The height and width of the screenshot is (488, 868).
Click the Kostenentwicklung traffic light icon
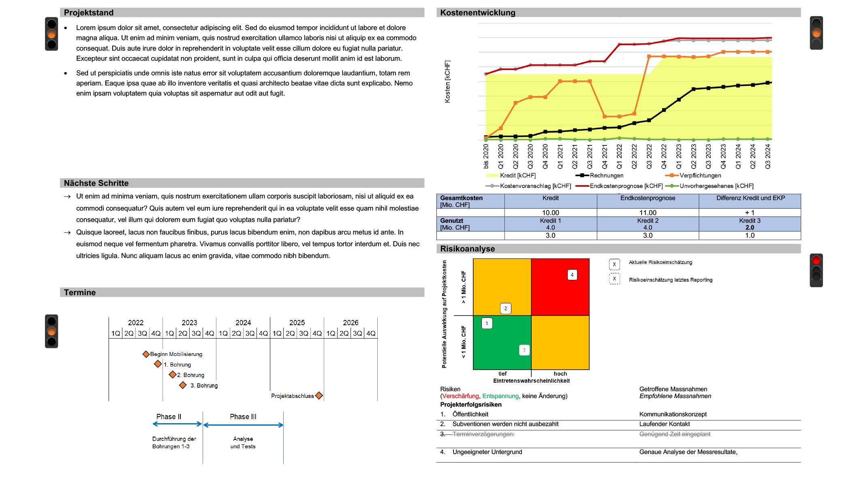point(816,33)
